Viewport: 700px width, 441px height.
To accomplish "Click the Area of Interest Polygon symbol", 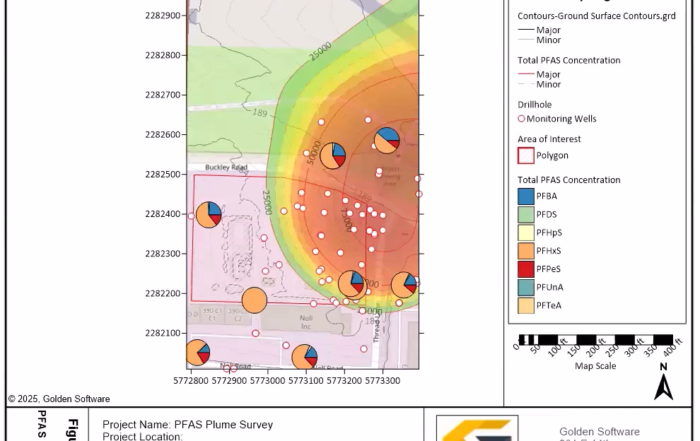I will (526, 155).
